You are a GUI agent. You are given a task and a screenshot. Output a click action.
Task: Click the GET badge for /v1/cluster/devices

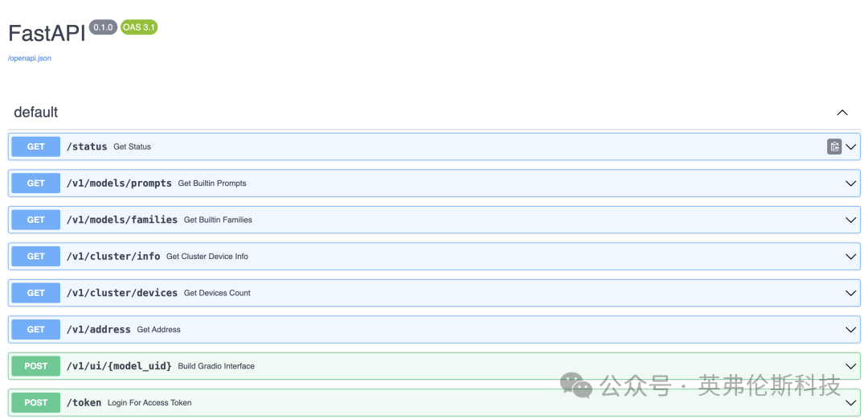pos(36,293)
